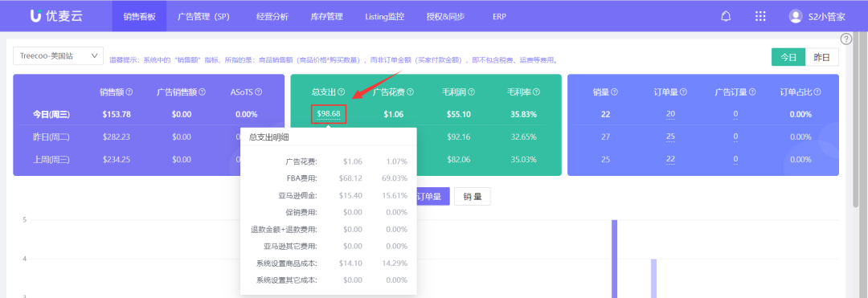Click last week's order count 22
Viewport: 868px width, 298px height.
[x=670, y=159]
